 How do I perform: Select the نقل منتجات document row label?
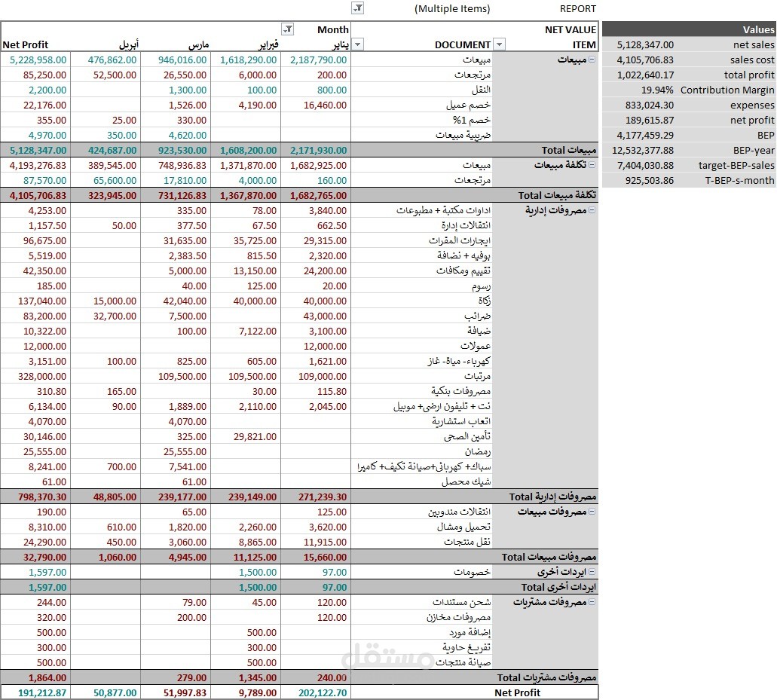click(467, 542)
